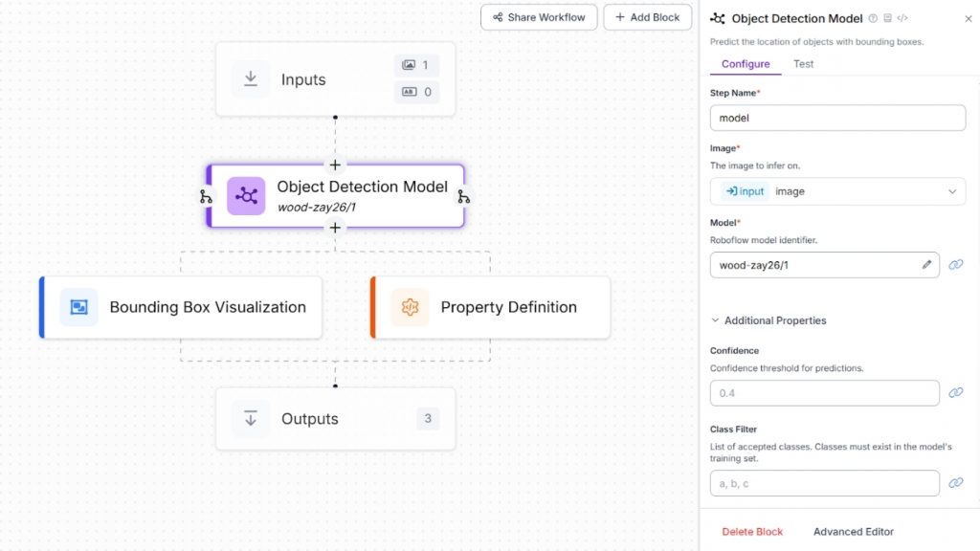Screen dimensions: 980x551
Task: Click the link icon beside Class Filter field
Action: [x=955, y=483]
